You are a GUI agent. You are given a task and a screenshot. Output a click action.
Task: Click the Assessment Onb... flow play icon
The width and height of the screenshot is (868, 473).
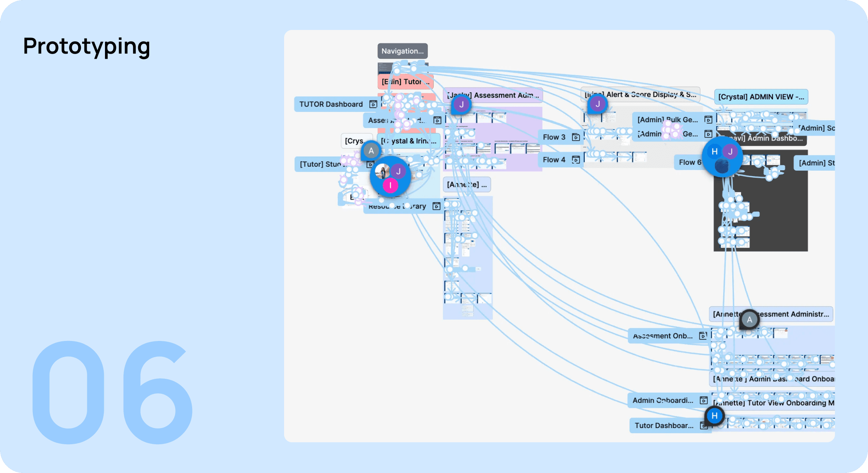[703, 336]
